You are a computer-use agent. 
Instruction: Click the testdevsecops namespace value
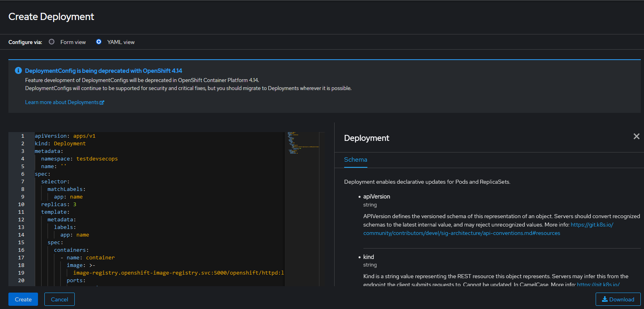point(97,159)
